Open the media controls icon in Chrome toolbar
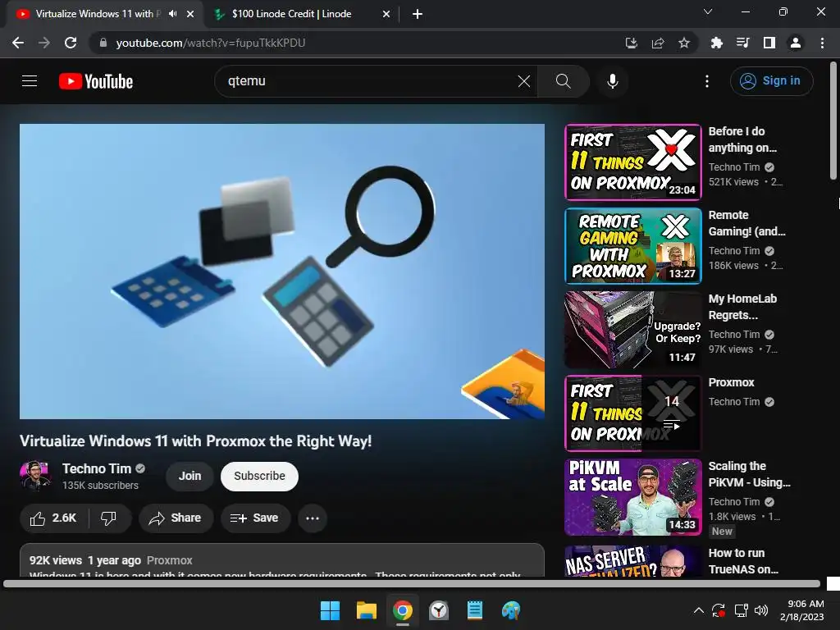Image resolution: width=840 pixels, height=630 pixels. (742, 43)
